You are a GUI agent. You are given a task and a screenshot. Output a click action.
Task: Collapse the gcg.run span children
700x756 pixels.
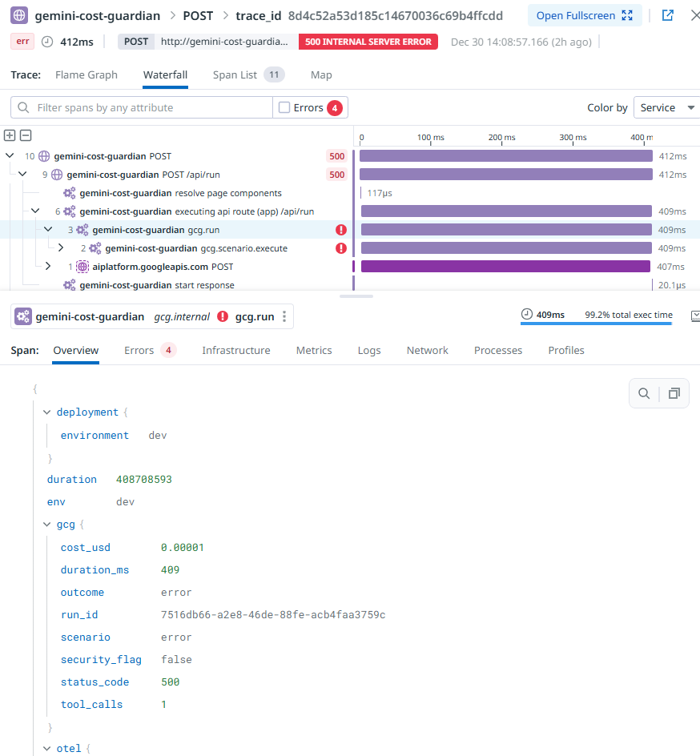(48, 230)
